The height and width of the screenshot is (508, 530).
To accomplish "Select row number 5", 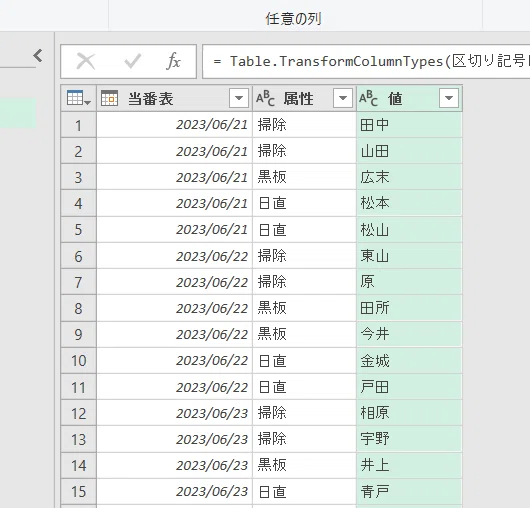I will click(x=78, y=230).
